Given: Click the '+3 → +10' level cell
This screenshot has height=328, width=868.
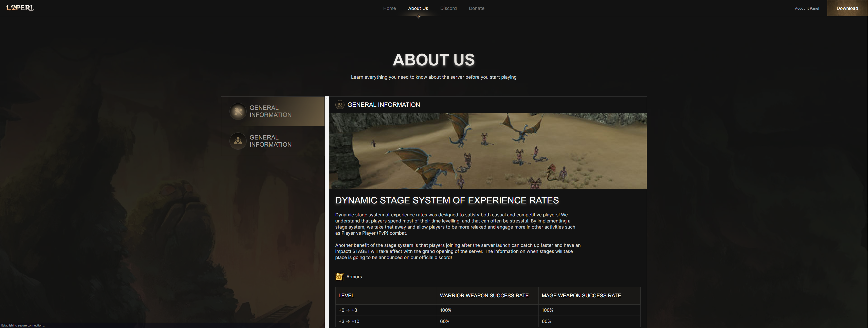Looking at the screenshot, I should pyautogui.click(x=386, y=321).
